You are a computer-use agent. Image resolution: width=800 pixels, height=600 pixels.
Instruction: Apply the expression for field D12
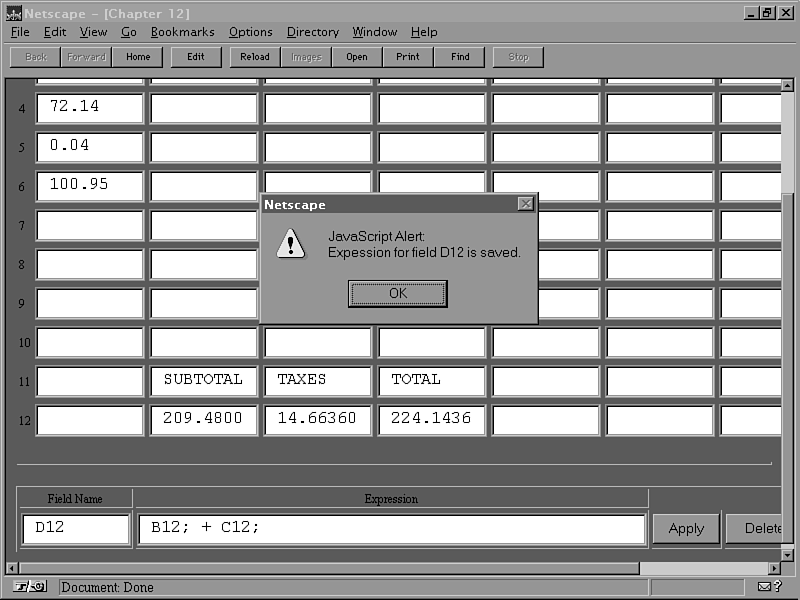686,529
